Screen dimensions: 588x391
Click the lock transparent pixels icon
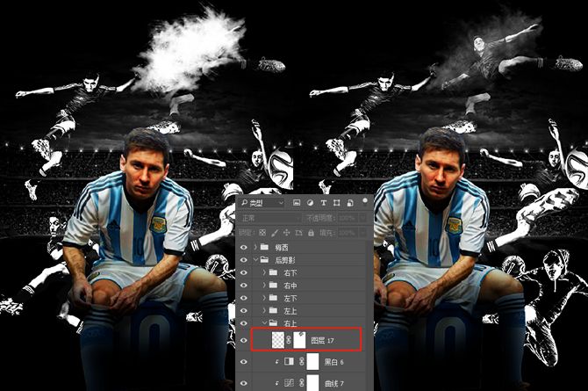(x=262, y=233)
